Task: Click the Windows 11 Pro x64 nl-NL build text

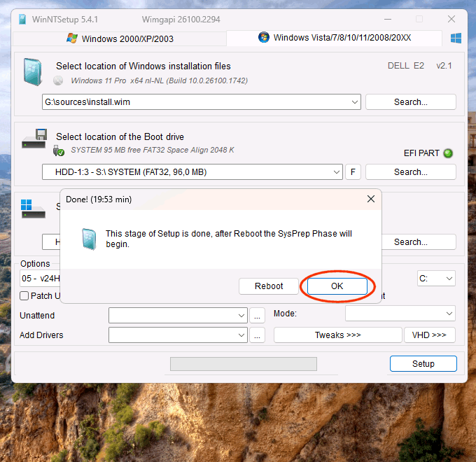Action: point(160,80)
